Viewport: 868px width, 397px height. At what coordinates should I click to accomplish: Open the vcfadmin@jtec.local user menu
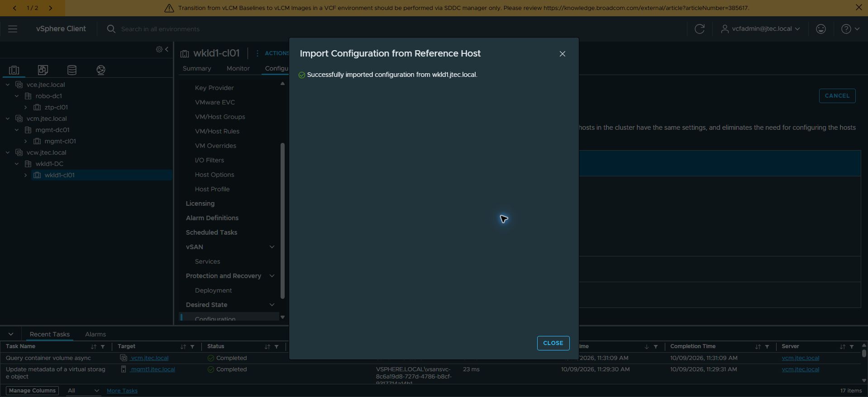point(760,29)
